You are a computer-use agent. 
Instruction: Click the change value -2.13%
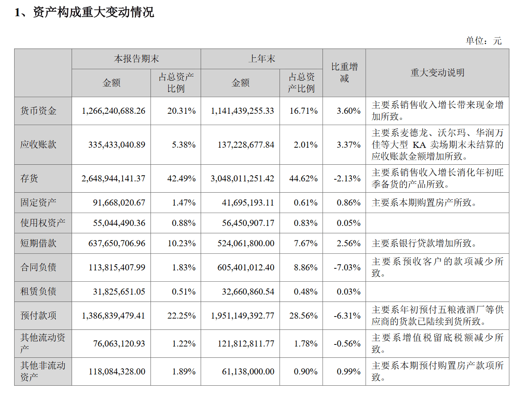pos(347,178)
